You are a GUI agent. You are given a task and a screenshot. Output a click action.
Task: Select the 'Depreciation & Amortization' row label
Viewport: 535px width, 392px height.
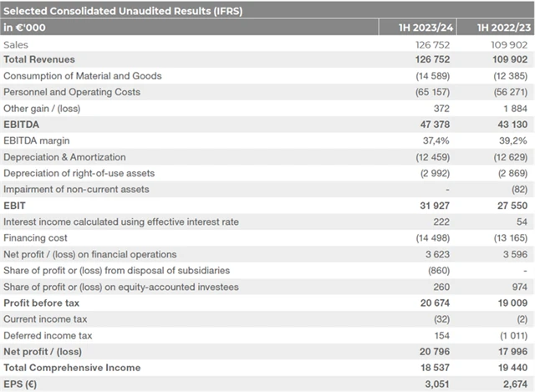[64, 157]
